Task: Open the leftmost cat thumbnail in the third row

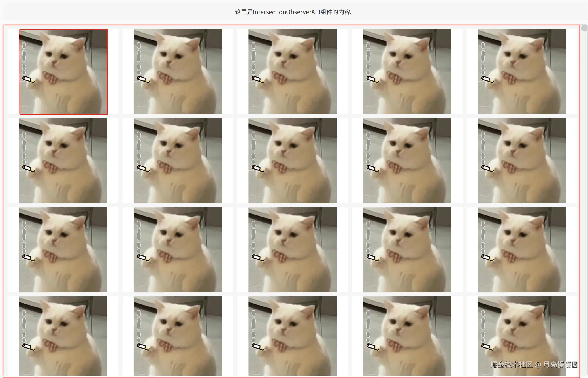Action: pos(63,249)
